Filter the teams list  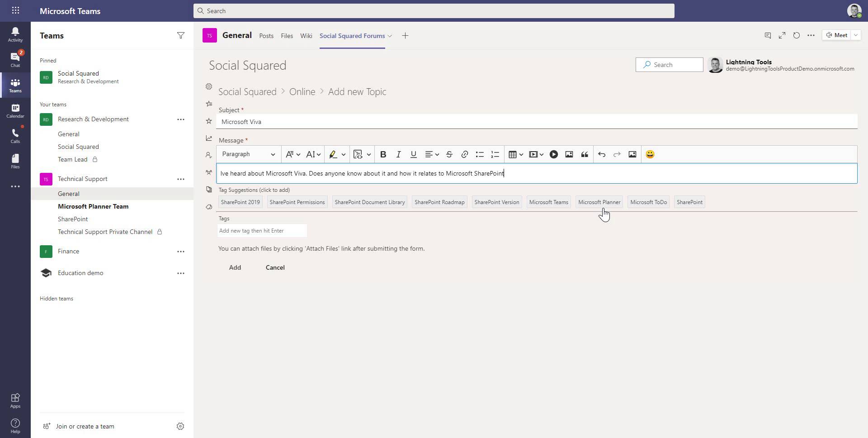180,35
